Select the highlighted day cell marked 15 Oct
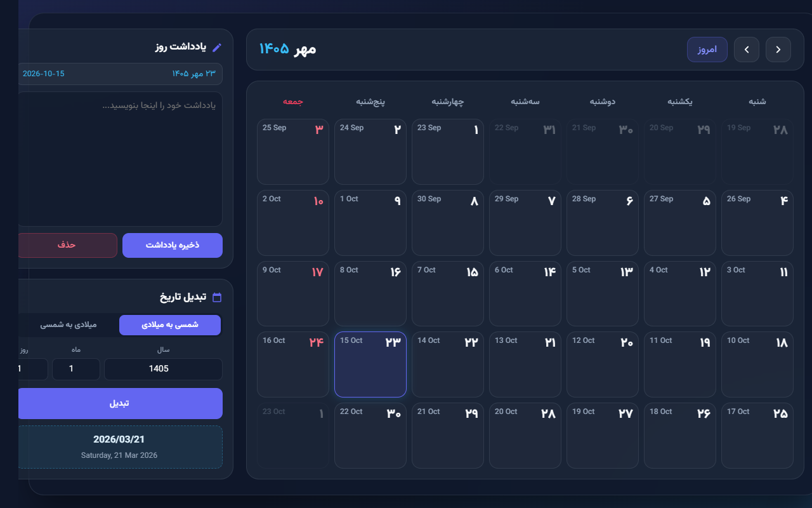 pyautogui.click(x=370, y=364)
